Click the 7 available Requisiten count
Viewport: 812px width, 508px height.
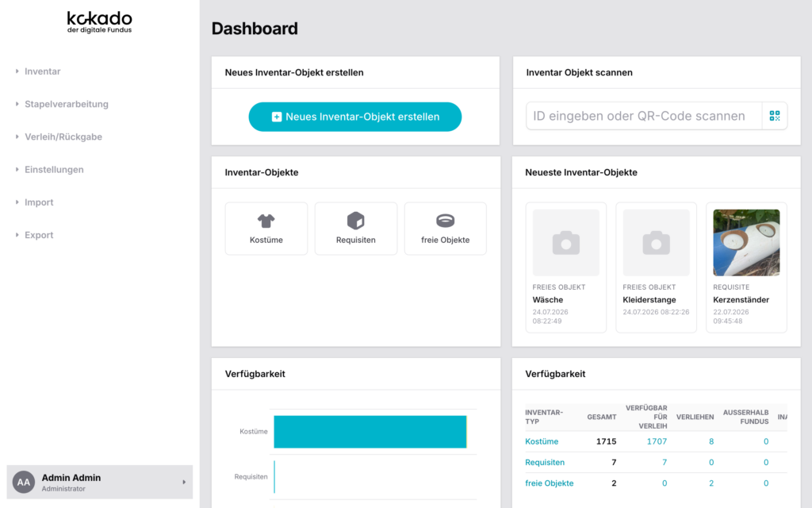[665, 463]
